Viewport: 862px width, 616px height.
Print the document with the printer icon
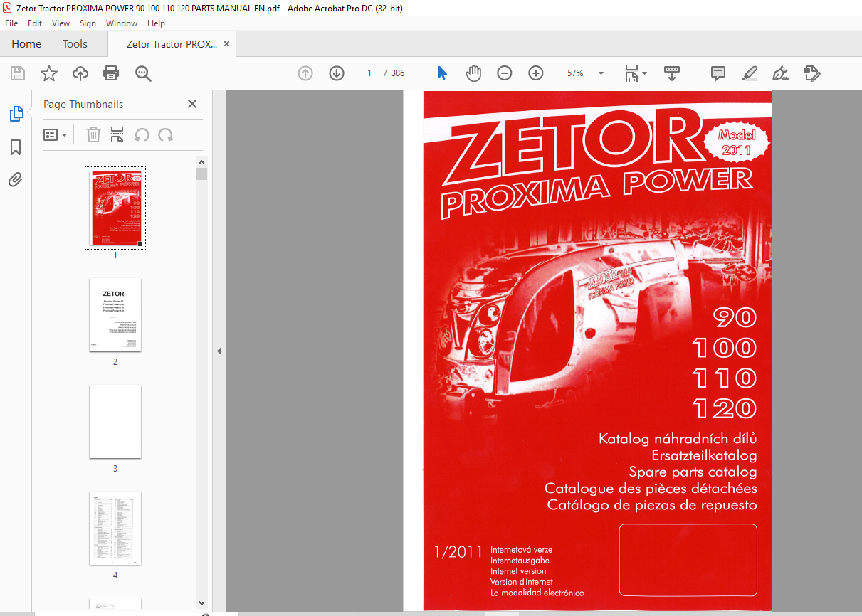111,73
